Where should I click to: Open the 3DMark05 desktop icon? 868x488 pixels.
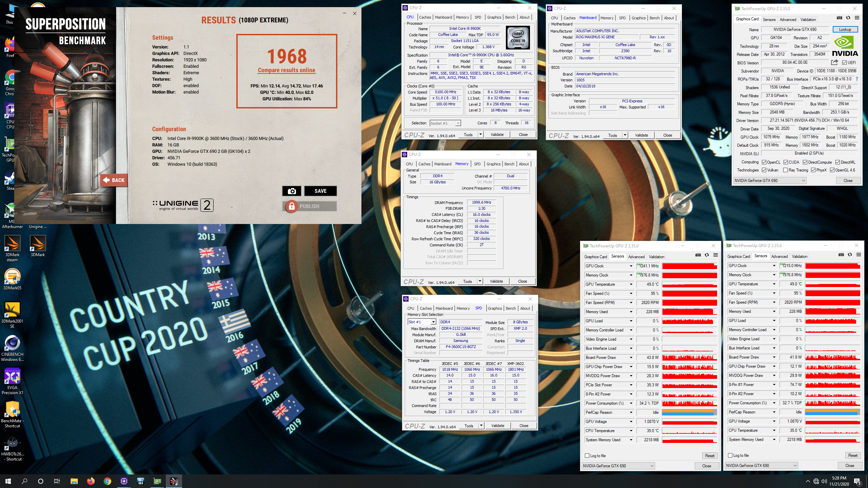[x=12, y=279]
